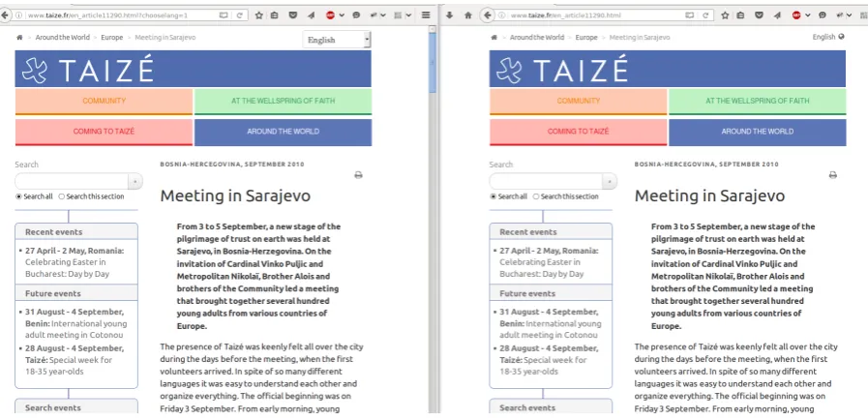Select 'Search this section' radio in right page
The height and width of the screenshot is (420, 868).
pyautogui.click(x=536, y=196)
